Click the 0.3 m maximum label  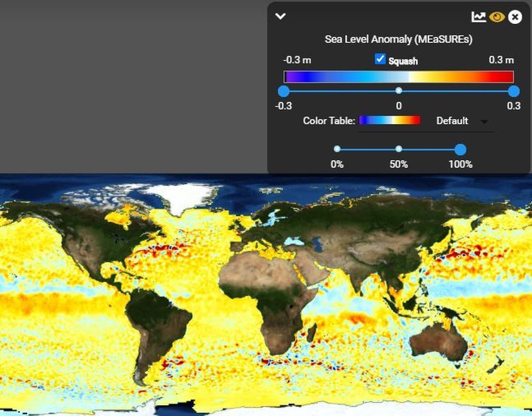tap(501, 60)
